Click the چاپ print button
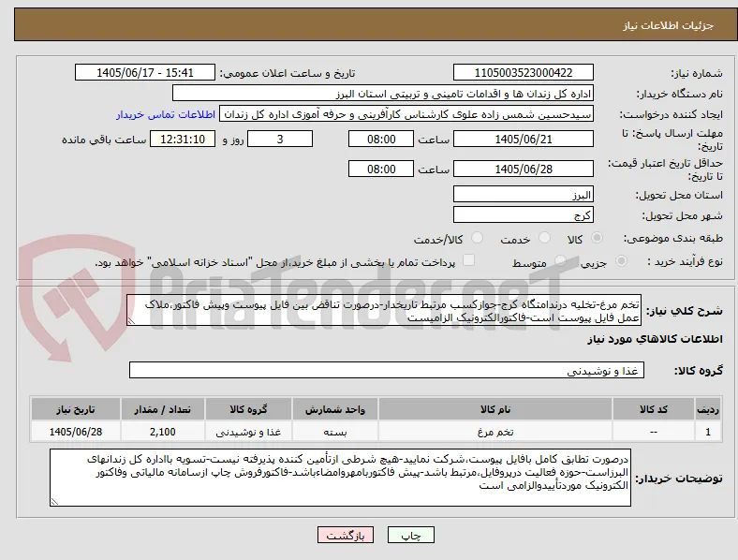The height and width of the screenshot is (560, 738). 411,535
